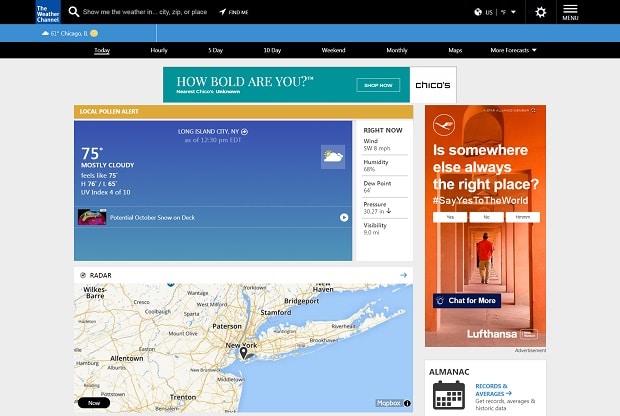The image size is (620, 416).
Task: Switch to the Monthly tab
Action: (397, 50)
